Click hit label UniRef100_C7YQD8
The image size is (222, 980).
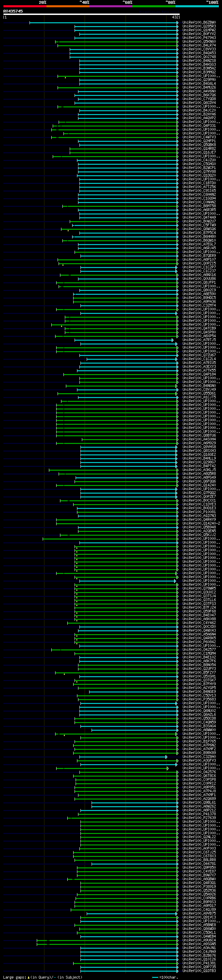(x=199, y=99)
